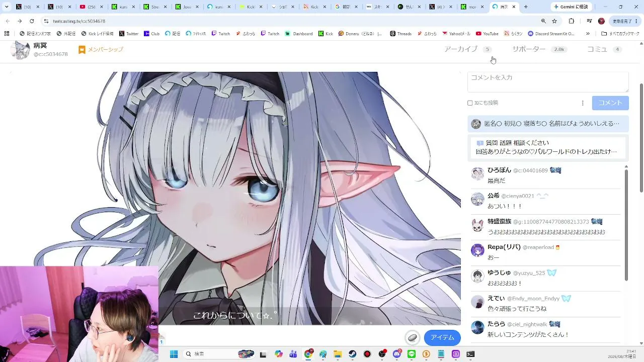The width and height of the screenshot is (644, 362).
Task: Switch to the アーカイブ tab
Action: point(467,49)
